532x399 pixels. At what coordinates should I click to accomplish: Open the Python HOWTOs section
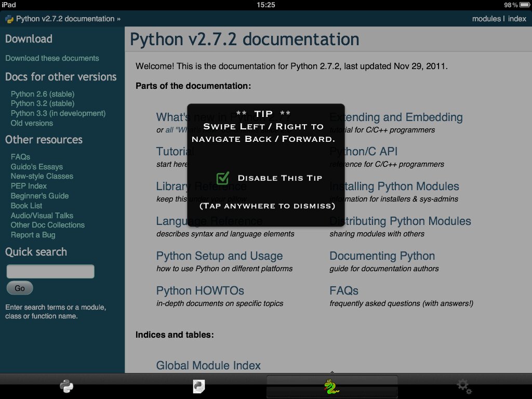click(x=200, y=291)
